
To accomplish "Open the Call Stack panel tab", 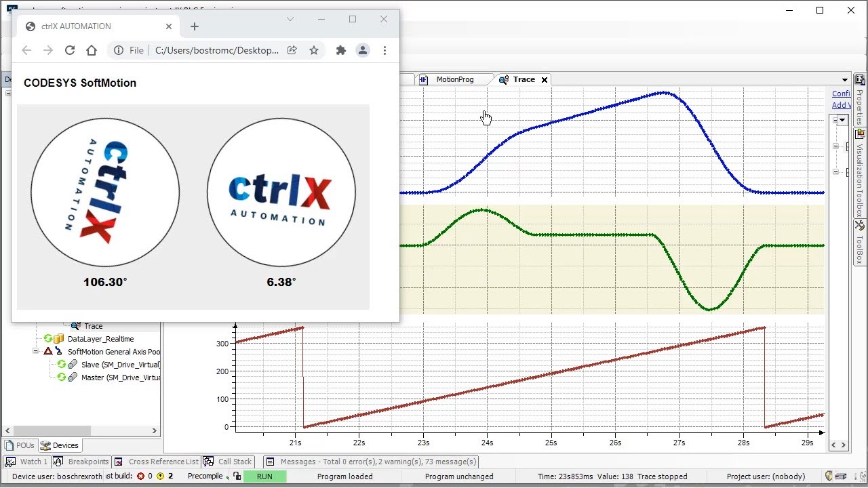I will [x=227, y=462].
